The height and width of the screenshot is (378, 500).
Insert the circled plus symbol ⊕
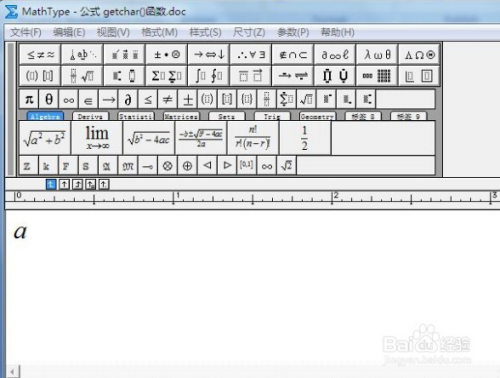pyautogui.click(x=187, y=165)
